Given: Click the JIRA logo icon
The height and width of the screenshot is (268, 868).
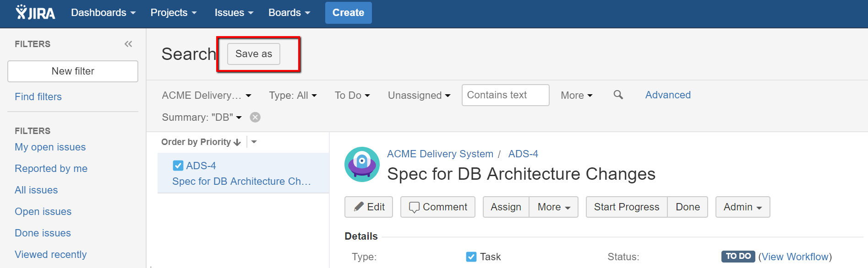Looking at the screenshot, I should [35, 12].
